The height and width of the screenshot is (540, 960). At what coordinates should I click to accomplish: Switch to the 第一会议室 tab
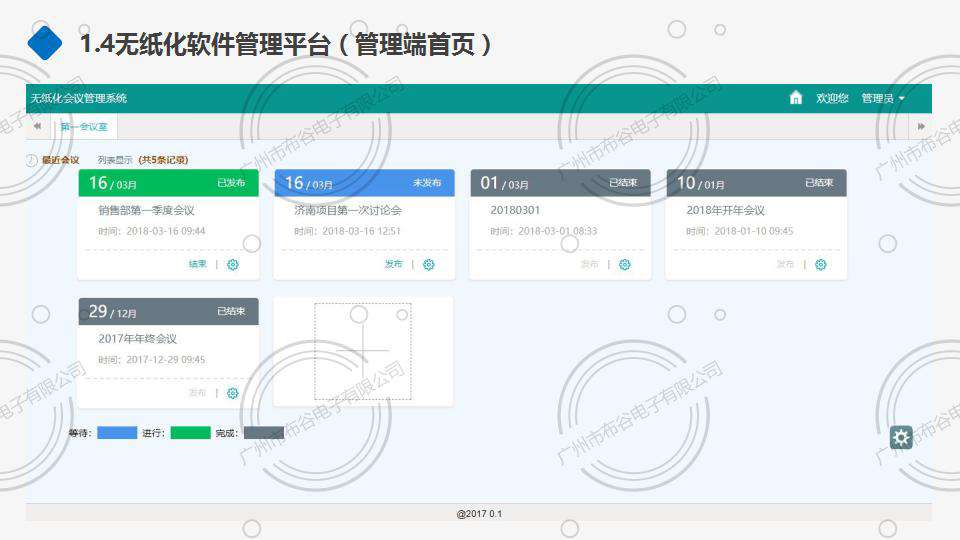point(85,127)
